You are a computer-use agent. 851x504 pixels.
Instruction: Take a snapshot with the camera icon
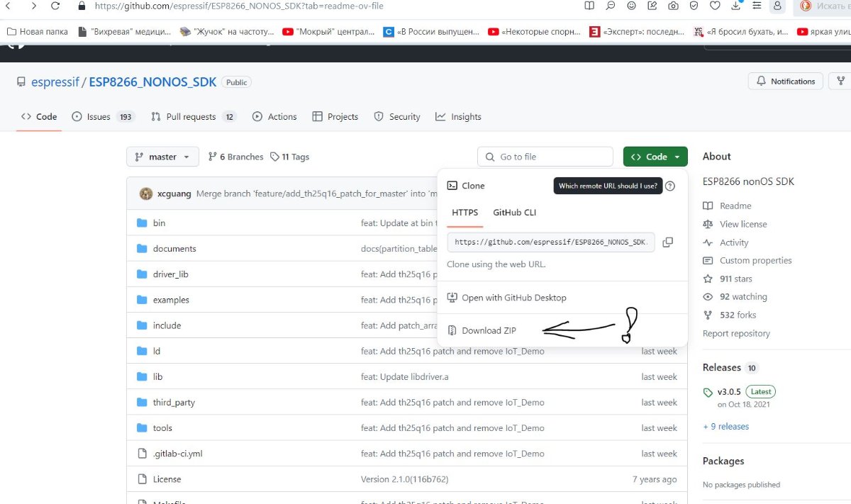(673, 6)
